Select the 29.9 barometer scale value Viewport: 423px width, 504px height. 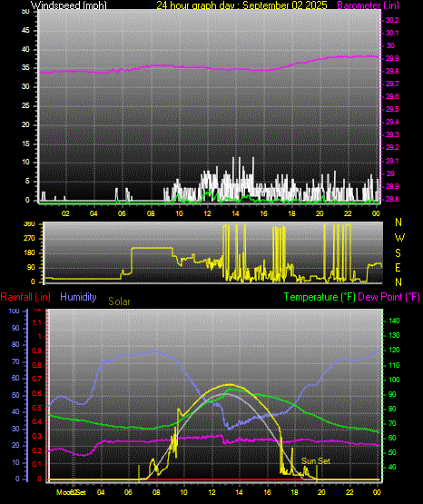[392, 58]
